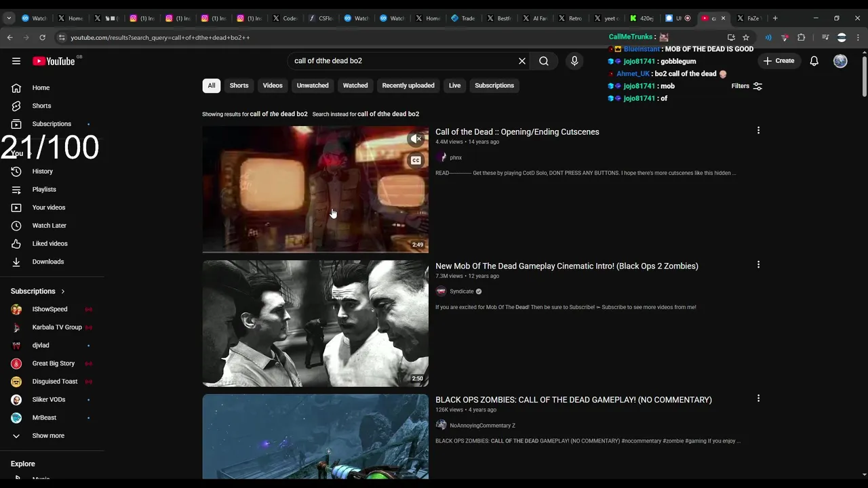Open the search Filters panel
Image resolution: width=868 pixels, height=488 pixels.
[747, 86]
